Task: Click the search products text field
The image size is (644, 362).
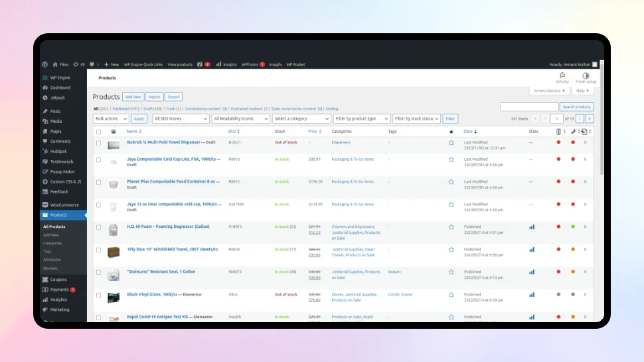Action: click(528, 107)
